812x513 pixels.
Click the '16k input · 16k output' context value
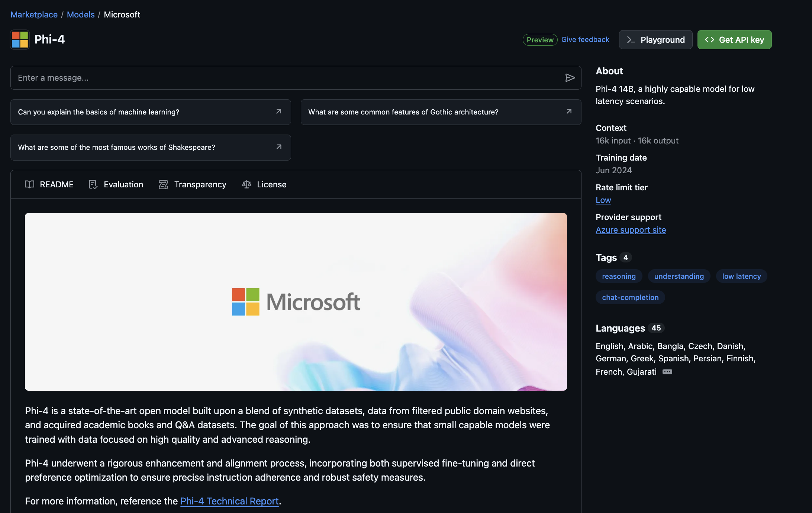click(x=637, y=141)
